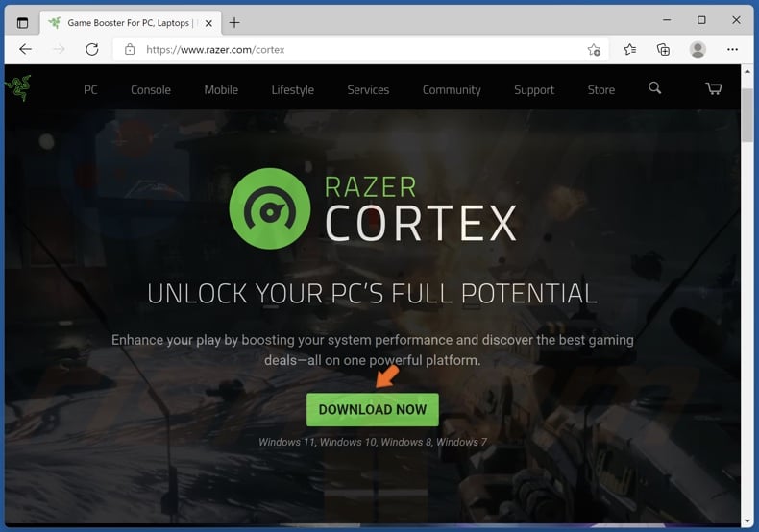Open the tab actions menu icon
Viewport: 759px width, 532px height.
(22, 23)
